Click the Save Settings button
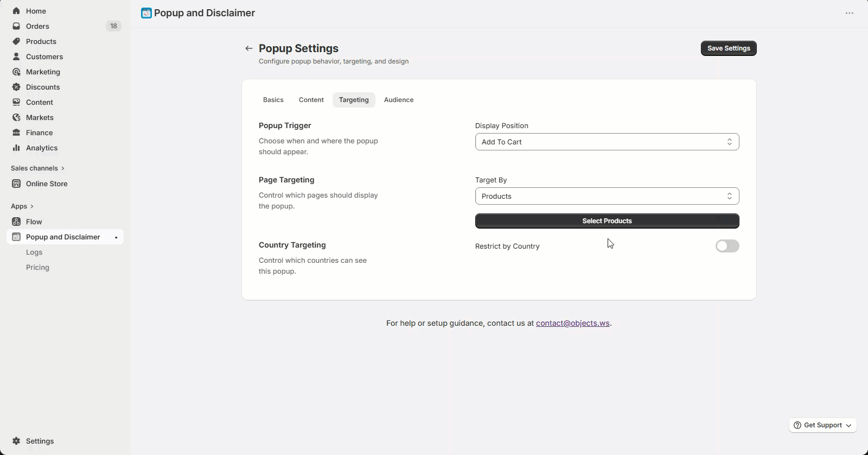The height and width of the screenshot is (455, 868). coord(729,48)
